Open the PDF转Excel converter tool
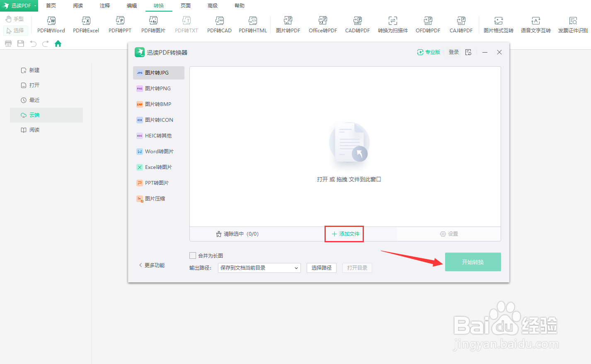The image size is (591, 364). tap(86, 25)
